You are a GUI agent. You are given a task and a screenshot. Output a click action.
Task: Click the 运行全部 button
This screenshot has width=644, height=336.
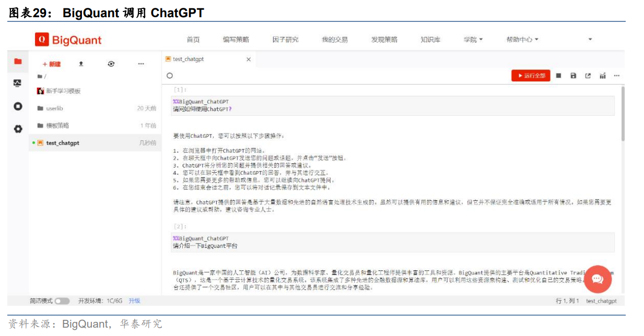(531, 76)
